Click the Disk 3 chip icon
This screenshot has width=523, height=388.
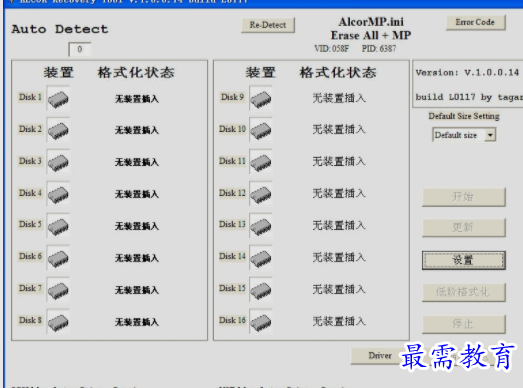[x=58, y=162]
